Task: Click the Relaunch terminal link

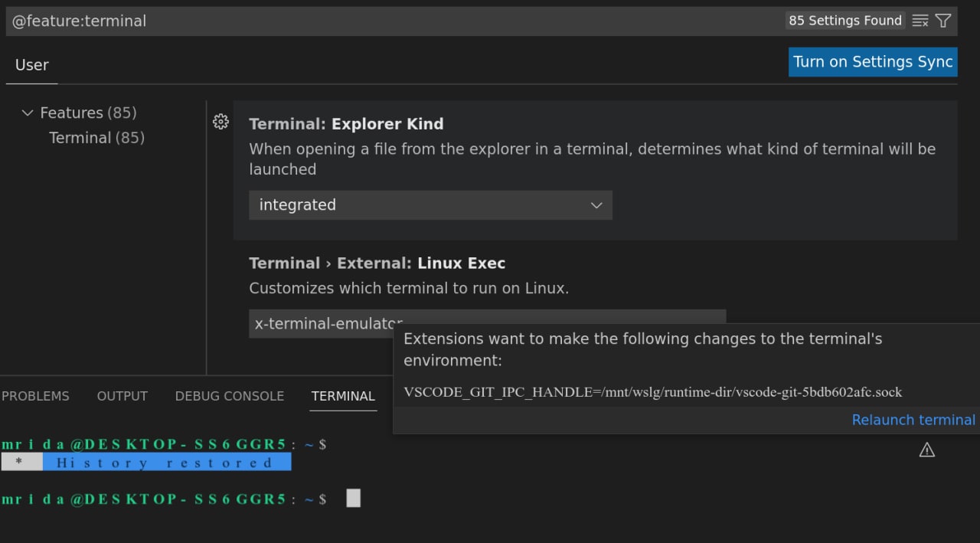Action: [x=913, y=420]
